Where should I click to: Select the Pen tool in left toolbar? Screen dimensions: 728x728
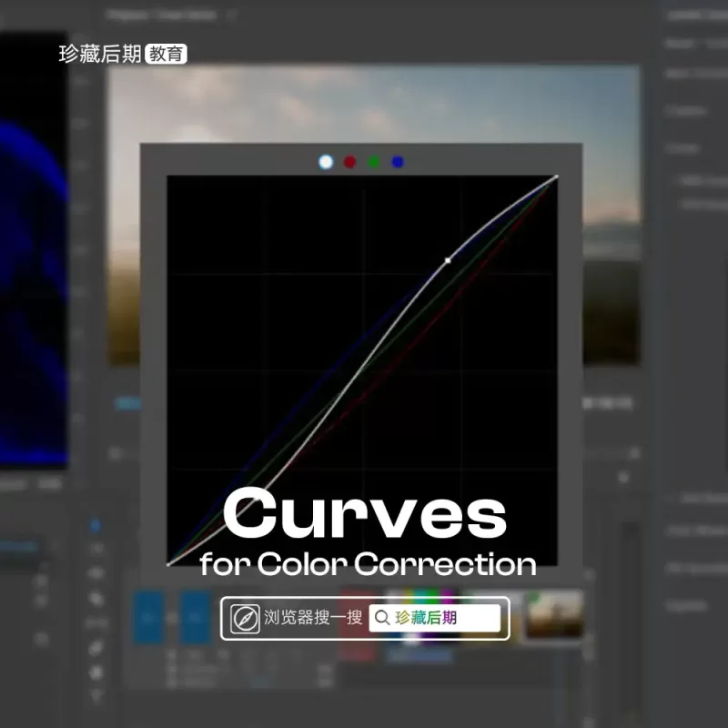coord(96,647)
